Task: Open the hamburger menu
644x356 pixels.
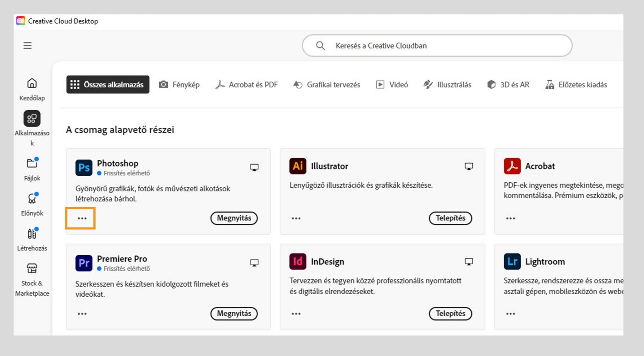Action: (28, 46)
